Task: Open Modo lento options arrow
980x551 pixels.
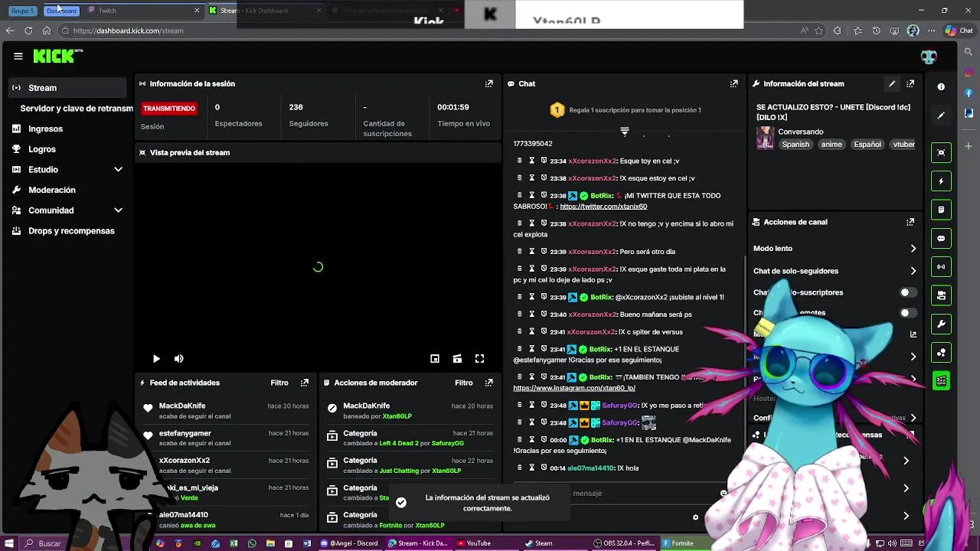Action: click(x=913, y=249)
